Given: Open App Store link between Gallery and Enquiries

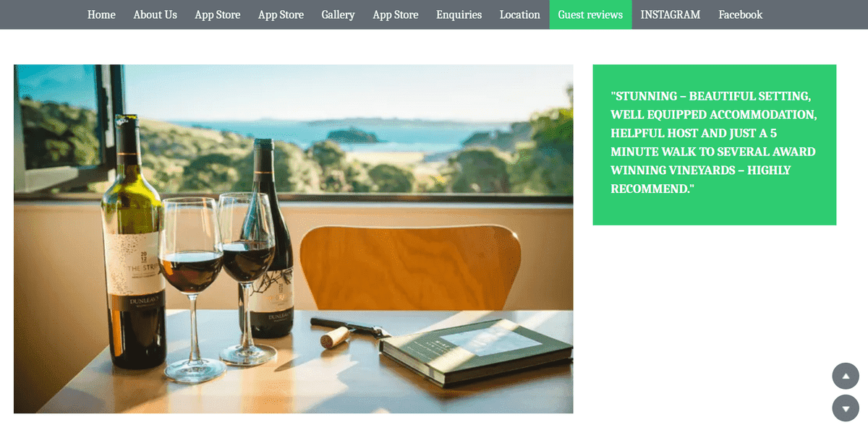Looking at the screenshot, I should tap(396, 14).
